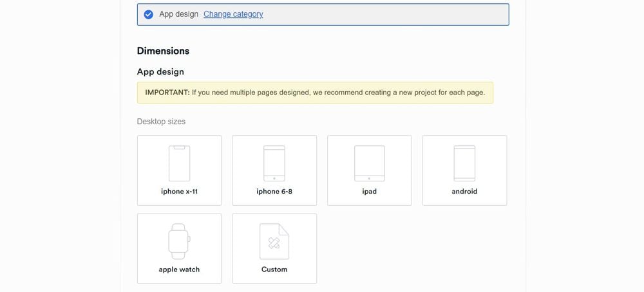
Task: Open the Change category link
Action: click(233, 14)
